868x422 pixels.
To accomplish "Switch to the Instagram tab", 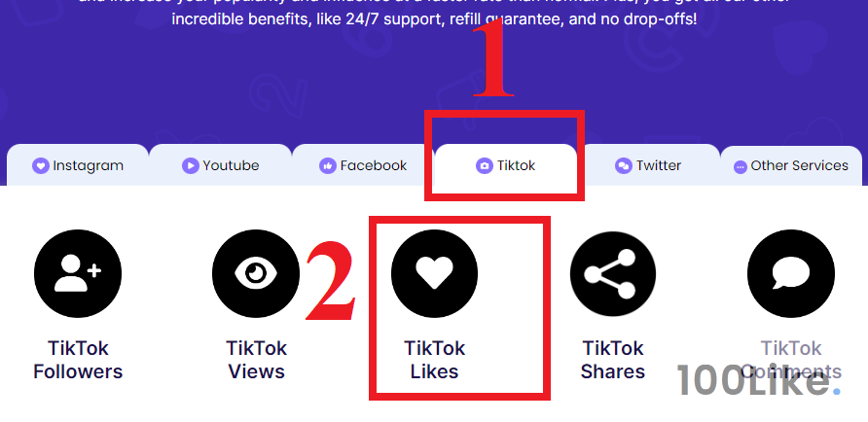I will (x=78, y=165).
